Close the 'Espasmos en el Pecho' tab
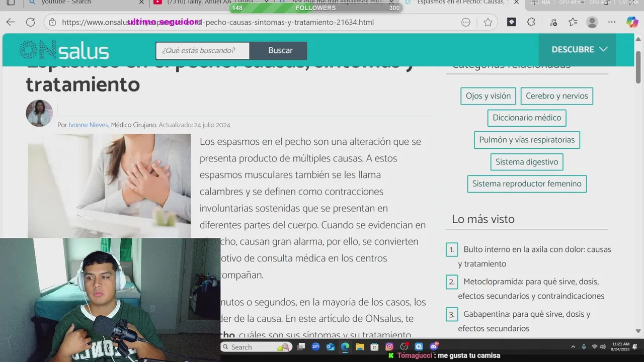The width and height of the screenshot is (644, 362). coord(516,3)
